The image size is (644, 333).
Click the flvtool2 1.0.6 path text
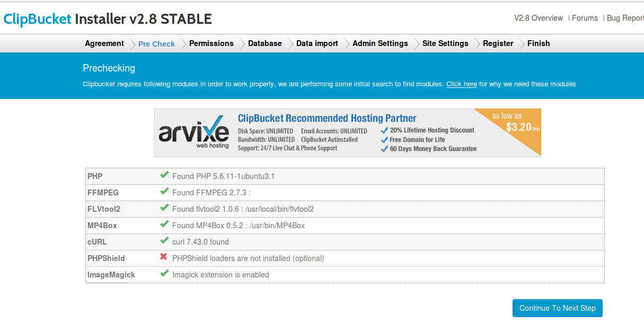[243, 209]
